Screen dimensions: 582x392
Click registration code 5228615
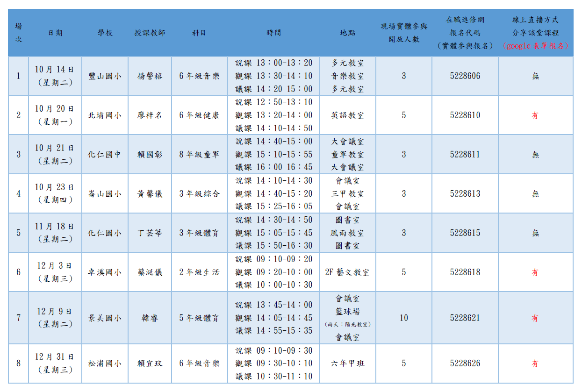coord(465,233)
